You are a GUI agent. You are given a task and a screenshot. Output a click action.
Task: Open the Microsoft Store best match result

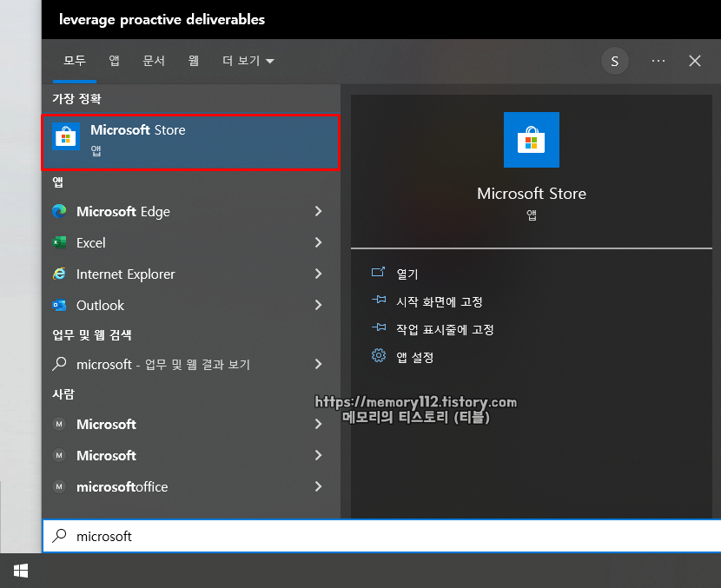point(191,142)
